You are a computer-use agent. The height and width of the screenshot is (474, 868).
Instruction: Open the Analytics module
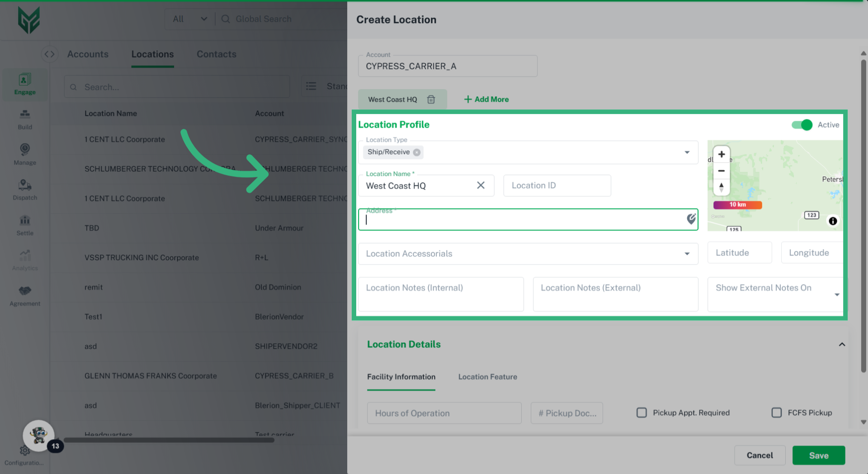(24, 260)
